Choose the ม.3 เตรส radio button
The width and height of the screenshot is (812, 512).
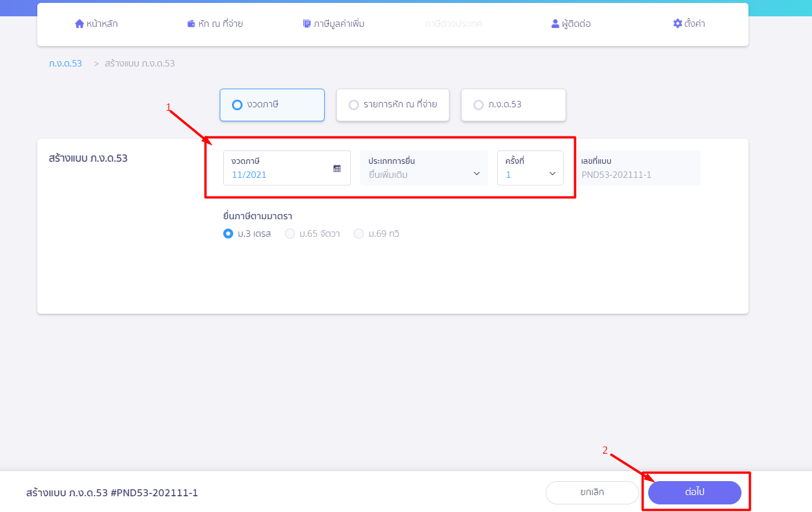pos(229,234)
